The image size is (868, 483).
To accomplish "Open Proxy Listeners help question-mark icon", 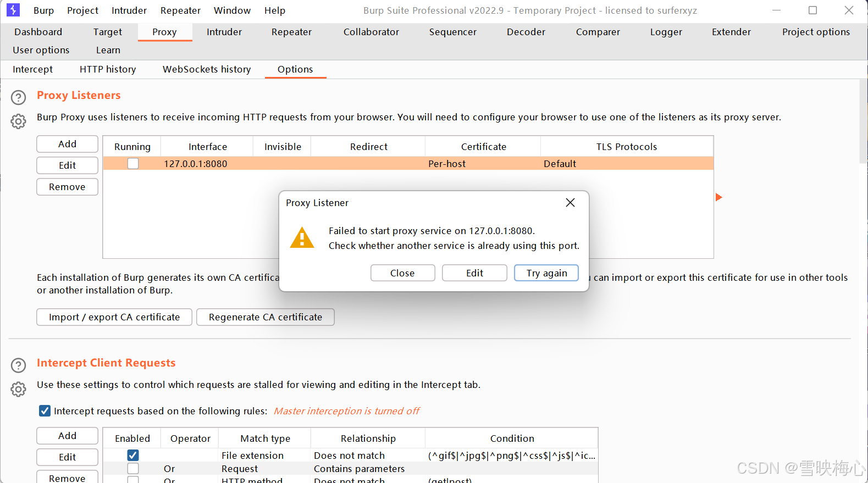I will pyautogui.click(x=18, y=97).
